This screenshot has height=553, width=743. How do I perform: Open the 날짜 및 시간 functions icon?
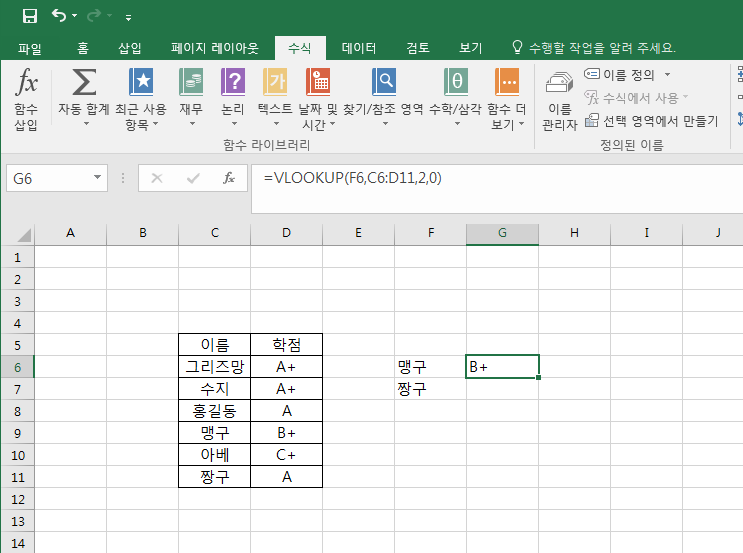tap(318, 82)
